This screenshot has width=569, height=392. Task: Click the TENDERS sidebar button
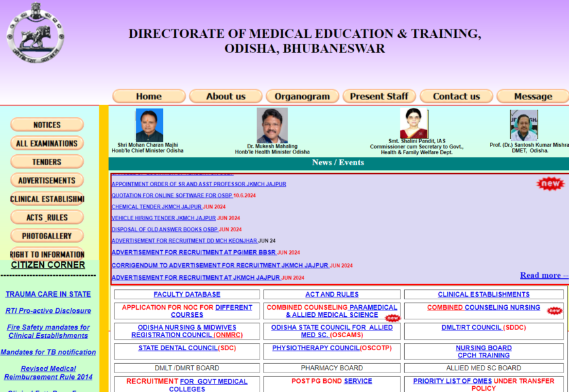point(47,162)
